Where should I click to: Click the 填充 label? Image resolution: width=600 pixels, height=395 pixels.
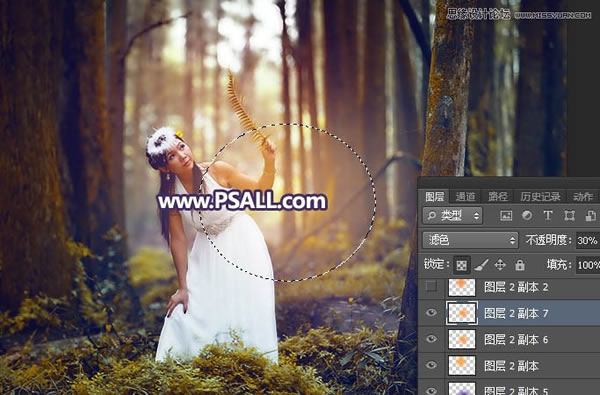[x=558, y=265]
